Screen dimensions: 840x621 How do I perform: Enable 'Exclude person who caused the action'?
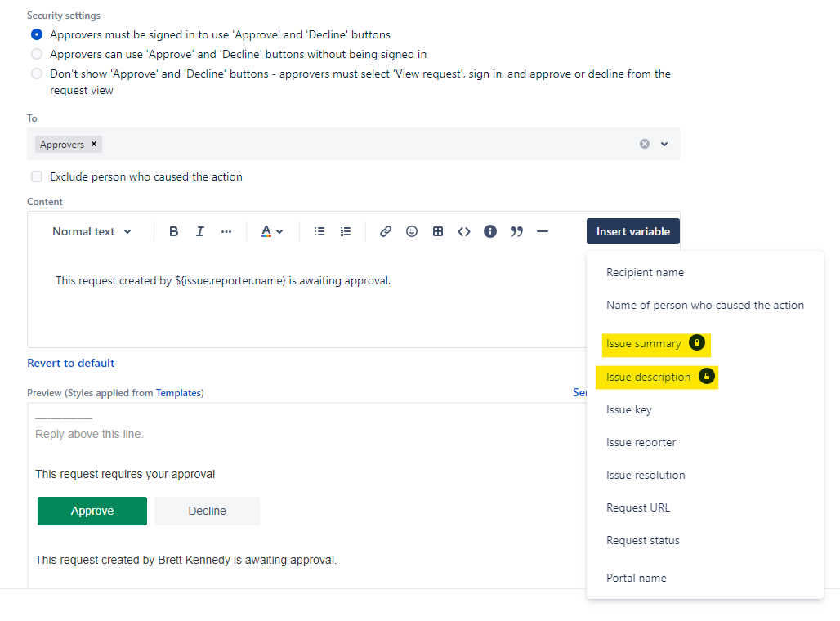click(x=36, y=176)
